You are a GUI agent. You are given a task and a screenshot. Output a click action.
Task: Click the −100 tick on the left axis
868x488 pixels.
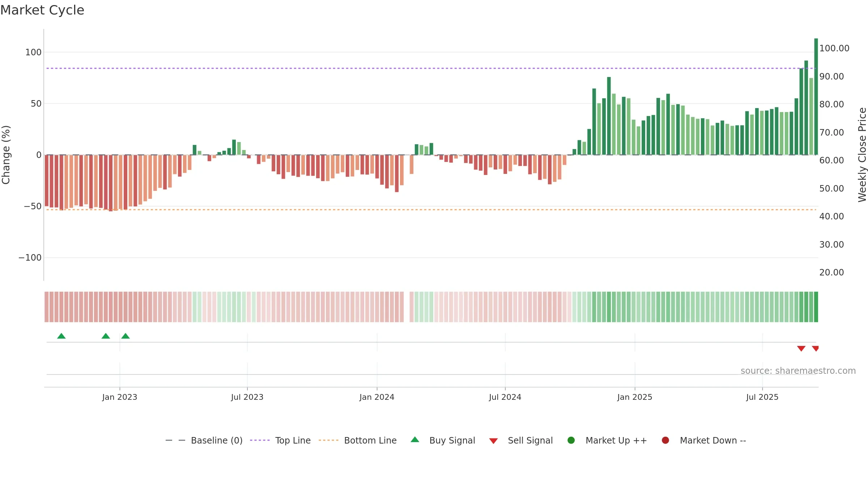[30, 258]
